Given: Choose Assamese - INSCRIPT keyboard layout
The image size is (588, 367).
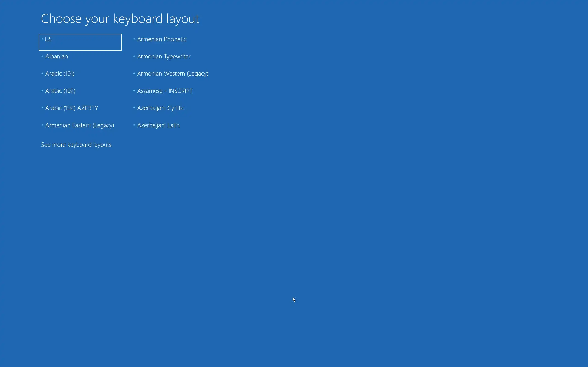Looking at the screenshot, I should click(164, 91).
